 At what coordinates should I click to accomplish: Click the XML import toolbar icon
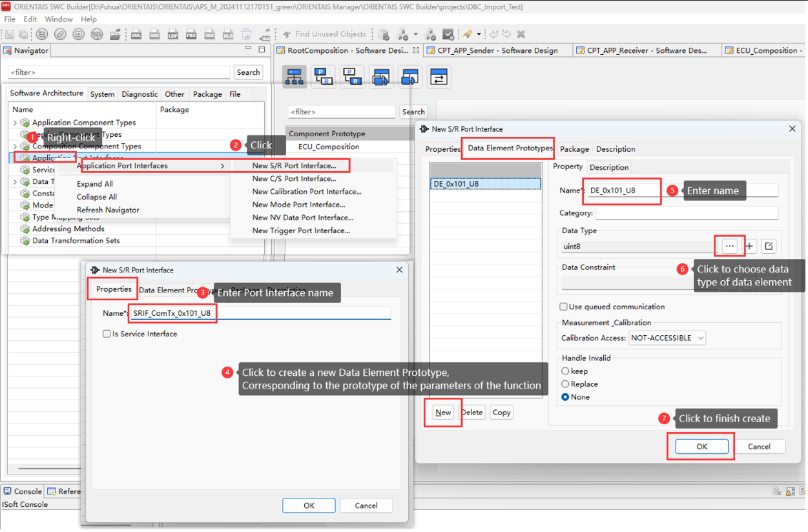[x=136, y=35]
